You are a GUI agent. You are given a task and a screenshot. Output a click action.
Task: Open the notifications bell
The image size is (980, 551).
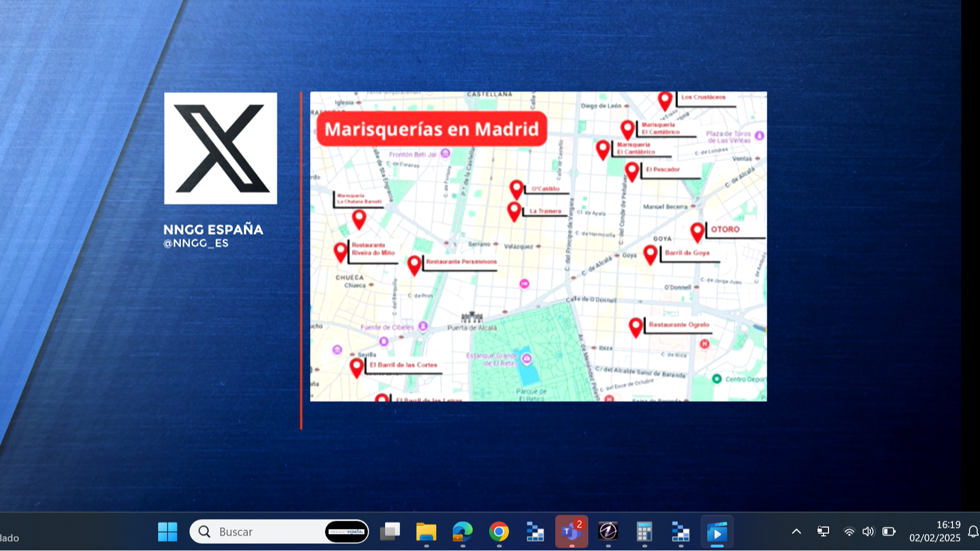(x=973, y=532)
